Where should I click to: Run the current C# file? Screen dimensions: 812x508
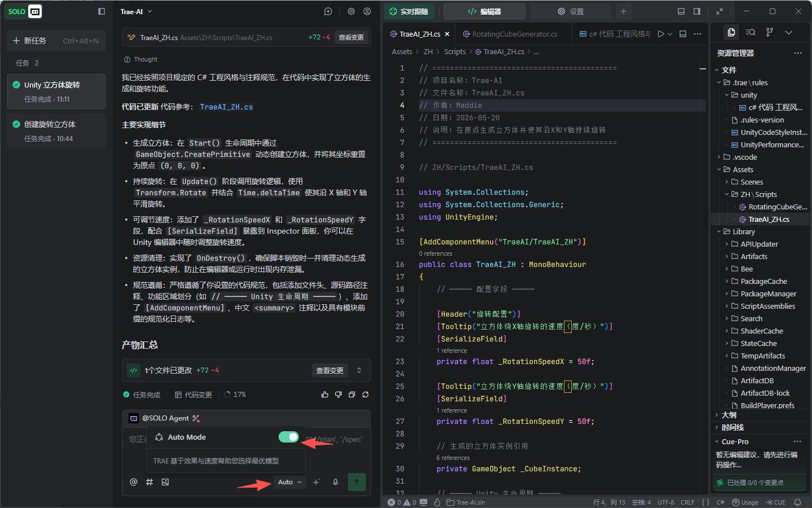(661, 34)
